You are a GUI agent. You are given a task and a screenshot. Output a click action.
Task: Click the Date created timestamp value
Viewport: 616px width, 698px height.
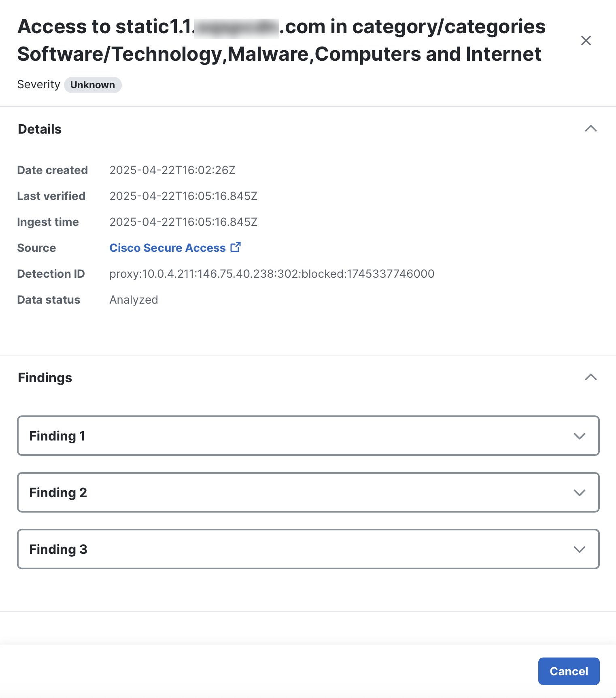tap(172, 170)
